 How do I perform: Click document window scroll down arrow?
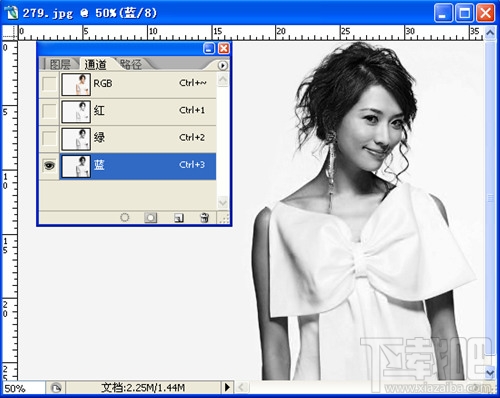pos(490,373)
